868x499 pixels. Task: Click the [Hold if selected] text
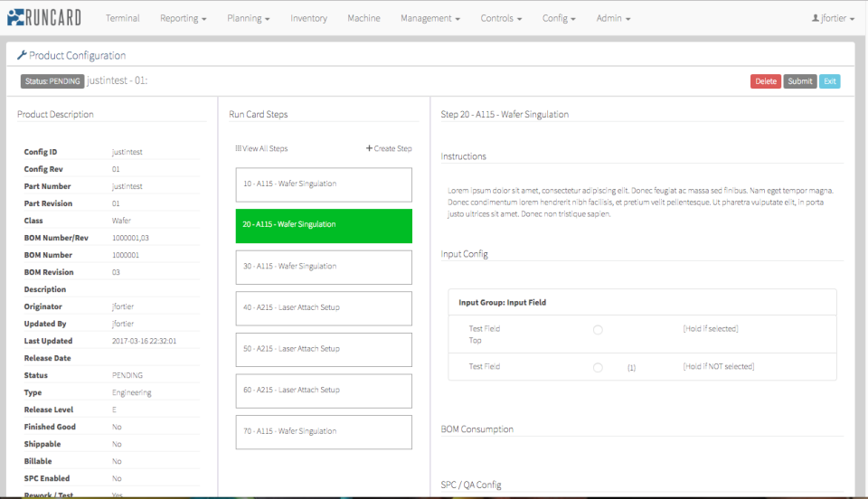[x=711, y=329]
